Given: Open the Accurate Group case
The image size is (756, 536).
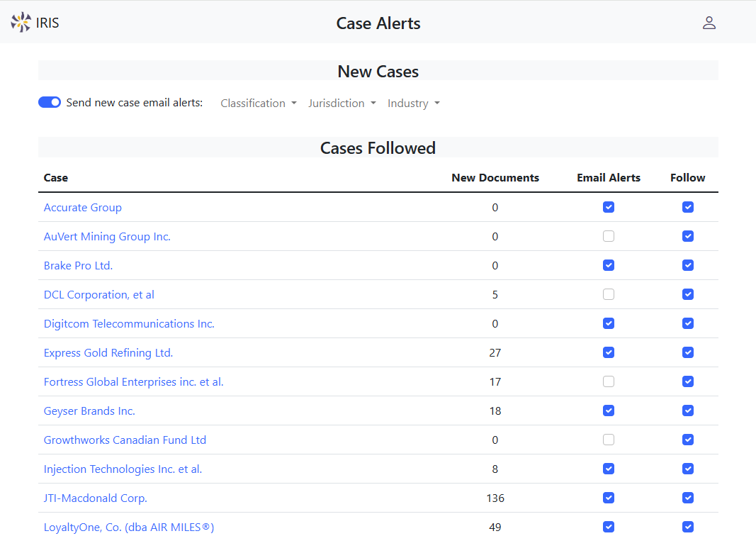Looking at the screenshot, I should click(x=82, y=208).
